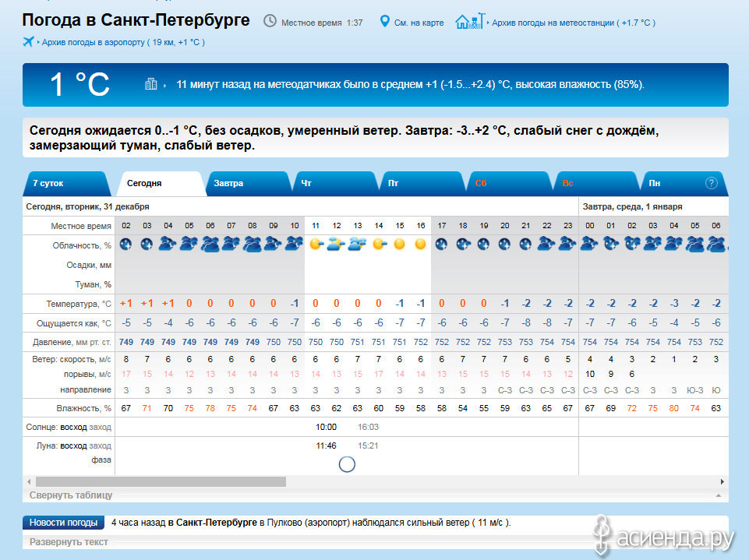749x560 pixels.
Task: Click the clear sun icon at 16 hour
Action: 421,245
